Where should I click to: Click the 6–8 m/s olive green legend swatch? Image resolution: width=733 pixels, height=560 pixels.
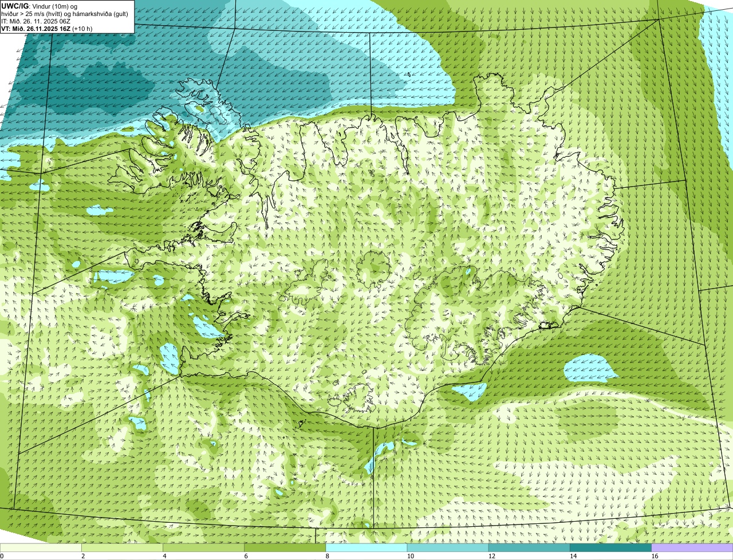285,548
